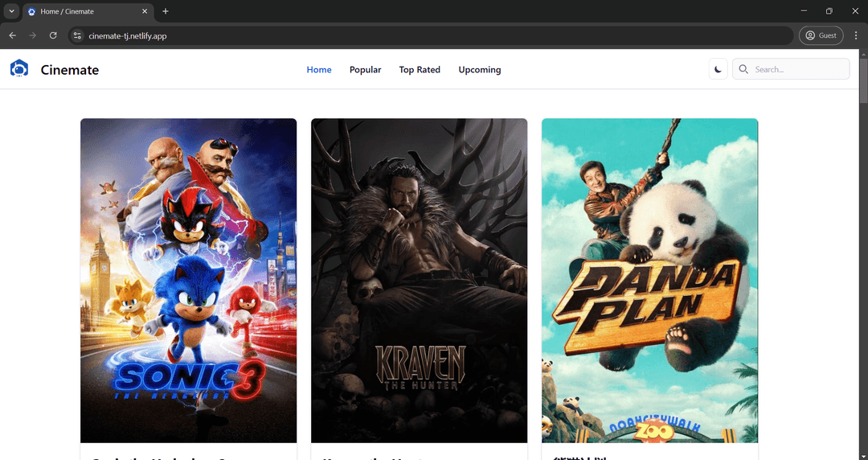The image size is (868, 460).
Task: Click the address bar URL cinemate-tj.netlify.app
Action: click(x=127, y=36)
